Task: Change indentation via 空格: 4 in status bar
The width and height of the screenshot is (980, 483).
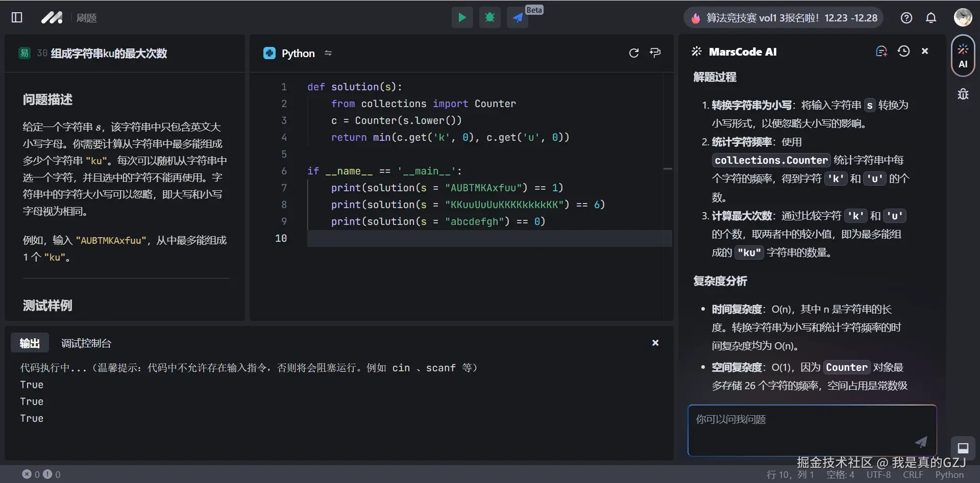Action: click(840, 475)
